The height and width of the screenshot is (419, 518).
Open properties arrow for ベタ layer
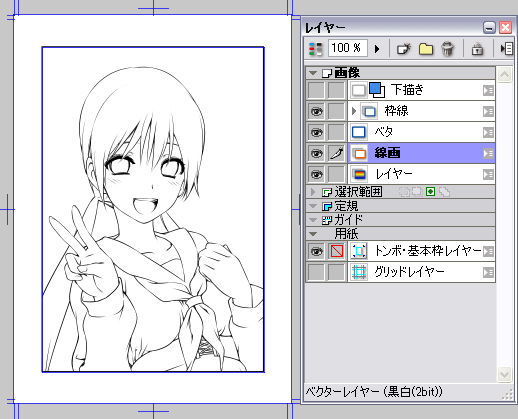(x=488, y=133)
